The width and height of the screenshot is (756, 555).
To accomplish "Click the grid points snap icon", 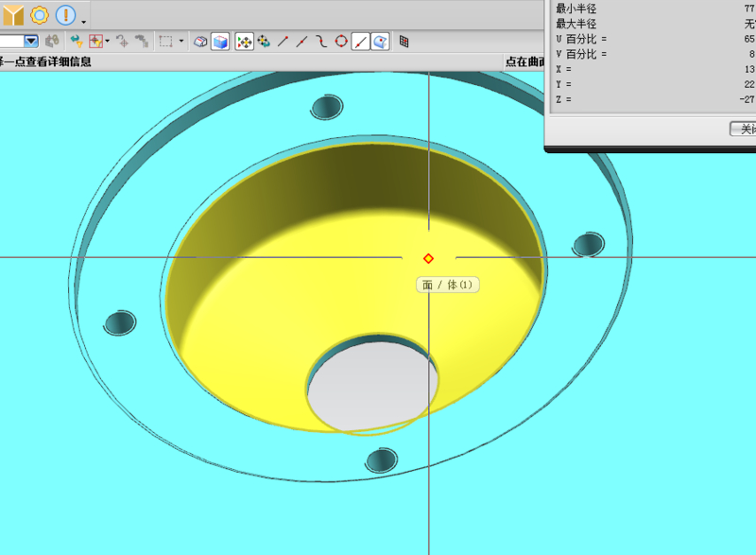I will (404, 42).
